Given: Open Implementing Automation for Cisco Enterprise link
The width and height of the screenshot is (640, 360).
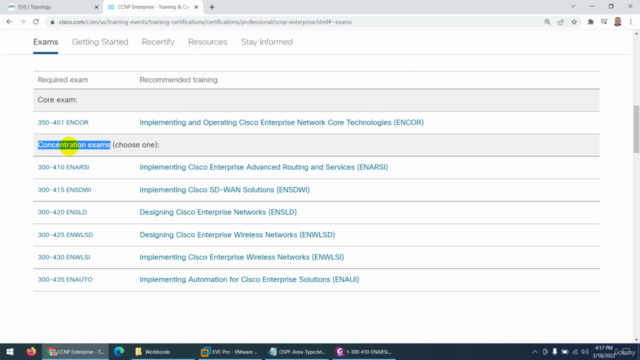Looking at the screenshot, I should [x=249, y=280].
